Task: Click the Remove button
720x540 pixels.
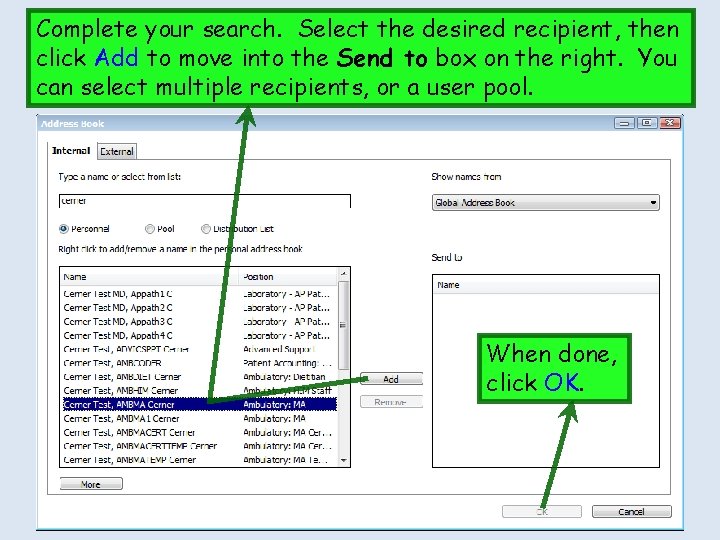Action: coord(391,402)
